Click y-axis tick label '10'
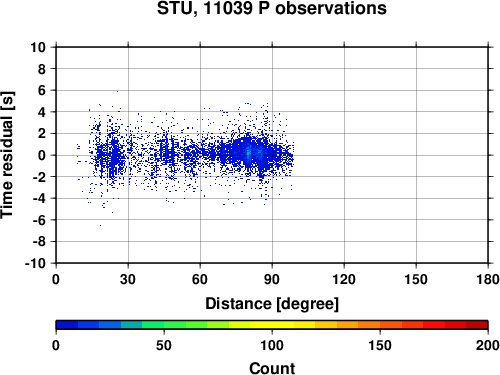This screenshot has width=500, height=375. 38,47
